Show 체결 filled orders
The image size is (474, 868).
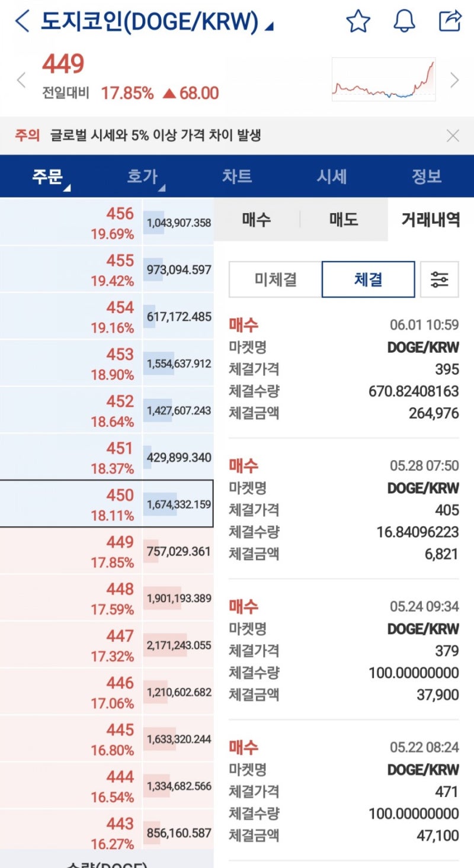368,279
